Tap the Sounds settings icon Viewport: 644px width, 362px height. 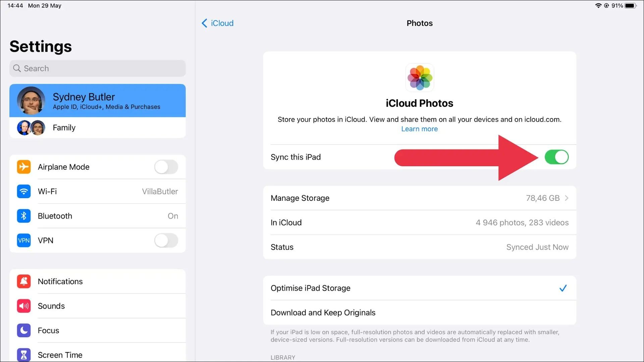23,305
